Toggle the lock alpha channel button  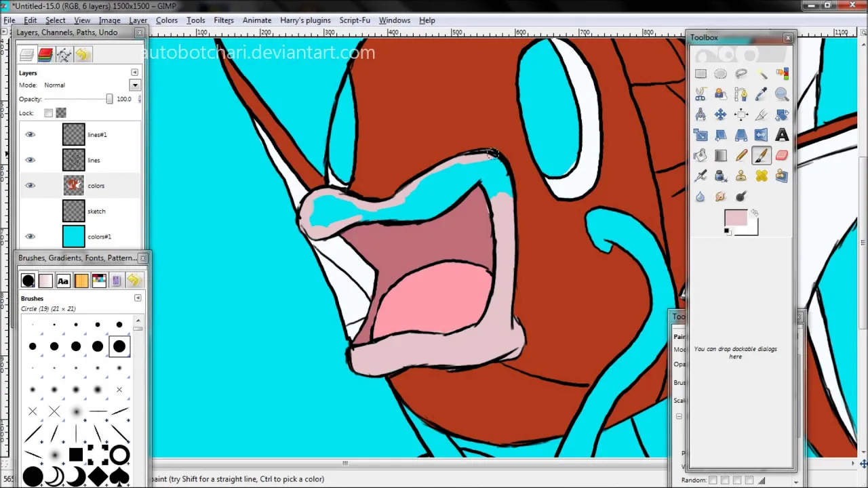(x=61, y=113)
